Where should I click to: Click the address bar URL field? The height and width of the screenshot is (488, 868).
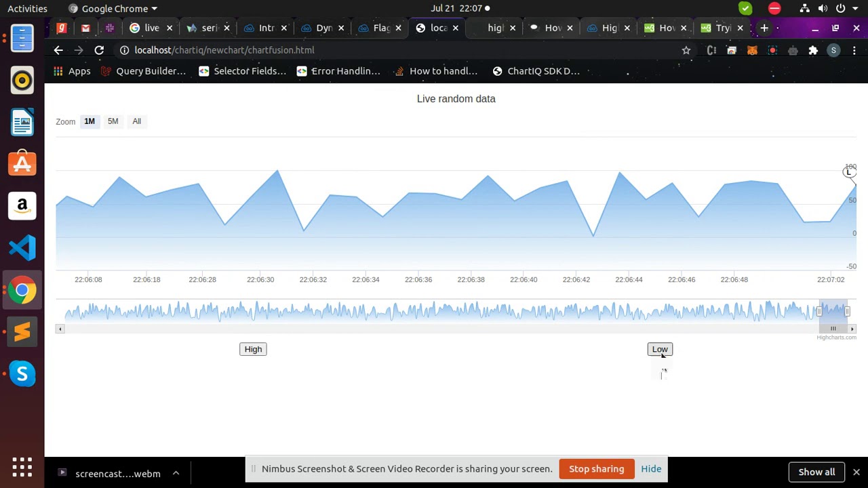(400, 50)
